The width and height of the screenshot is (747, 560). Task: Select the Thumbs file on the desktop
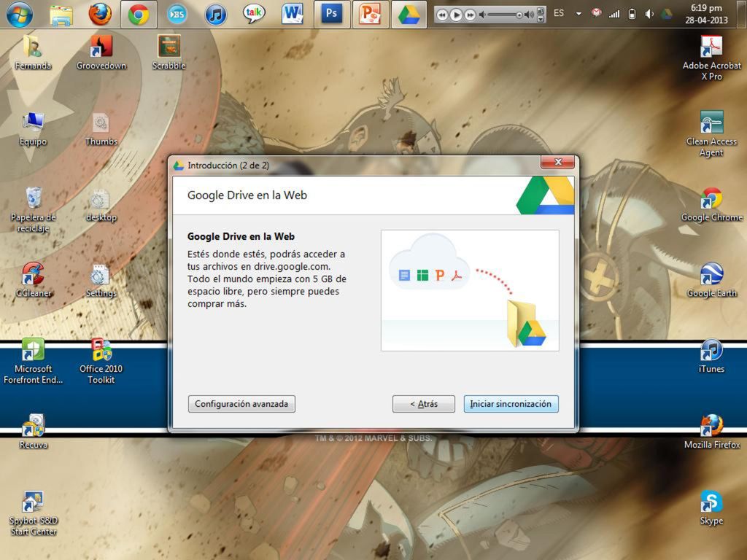click(x=101, y=128)
